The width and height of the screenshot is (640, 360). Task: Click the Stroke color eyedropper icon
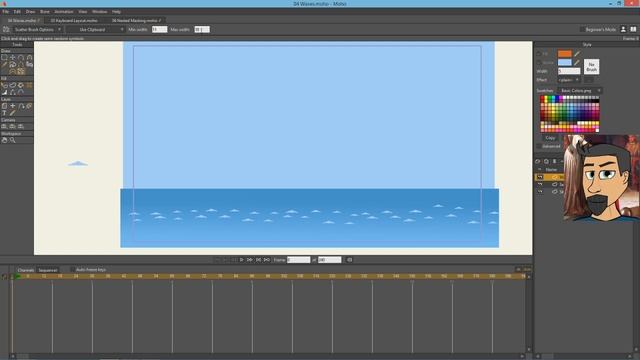coord(577,62)
